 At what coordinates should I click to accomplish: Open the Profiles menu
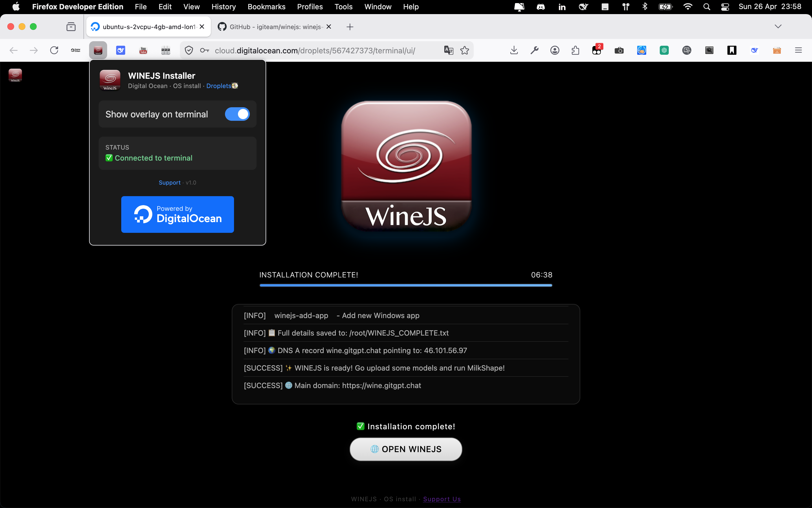(x=310, y=7)
